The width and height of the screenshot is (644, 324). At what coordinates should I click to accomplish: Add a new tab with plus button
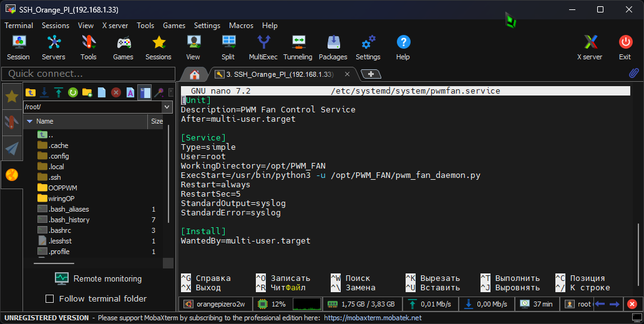(x=371, y=74)
